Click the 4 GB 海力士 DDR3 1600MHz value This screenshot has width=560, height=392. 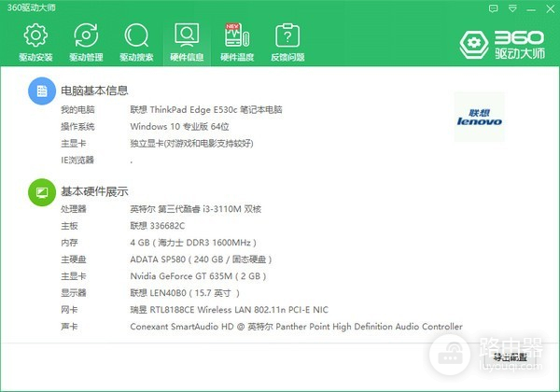click(193, 243)
